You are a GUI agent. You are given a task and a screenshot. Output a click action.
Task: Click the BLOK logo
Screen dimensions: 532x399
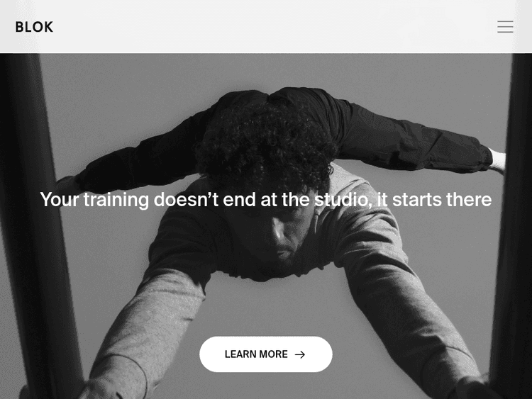[34, 27]
